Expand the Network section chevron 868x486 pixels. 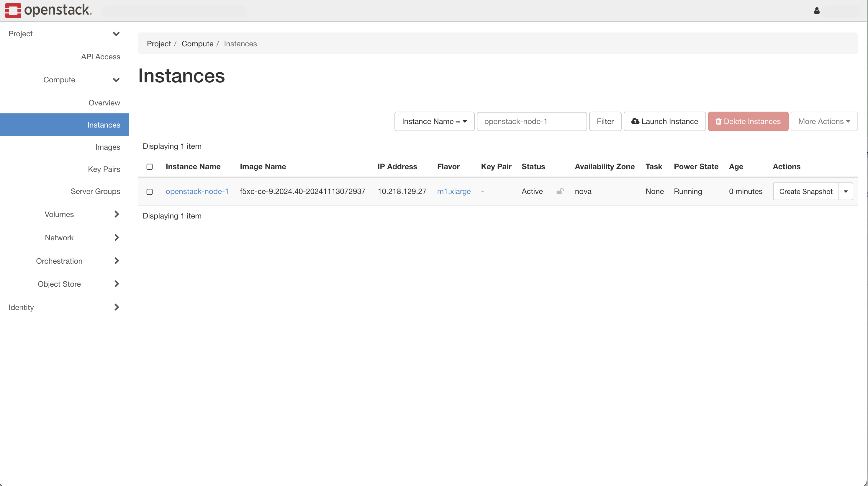(117, 237)
